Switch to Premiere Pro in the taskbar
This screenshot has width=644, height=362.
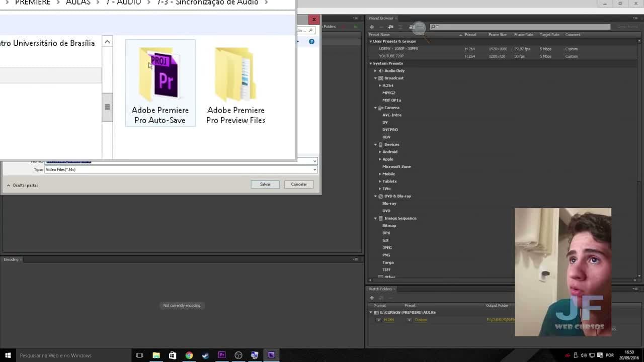222,355
